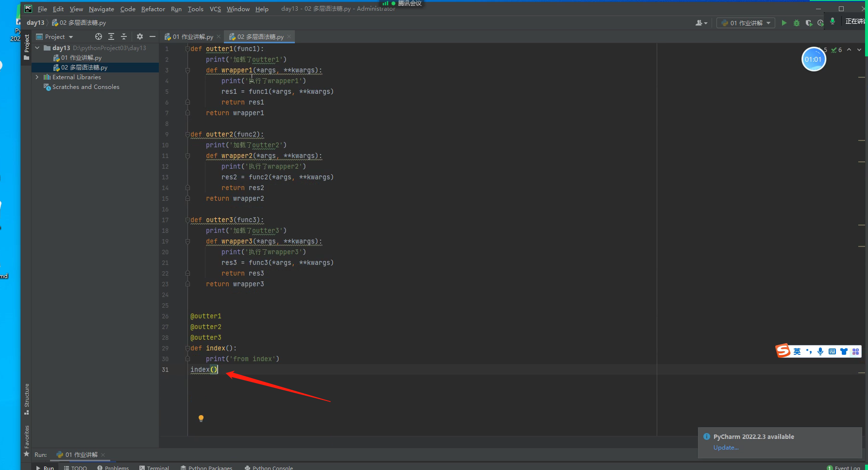Click the Sogou input method S logo
The image size is (868, 470).
click(783, 350)
